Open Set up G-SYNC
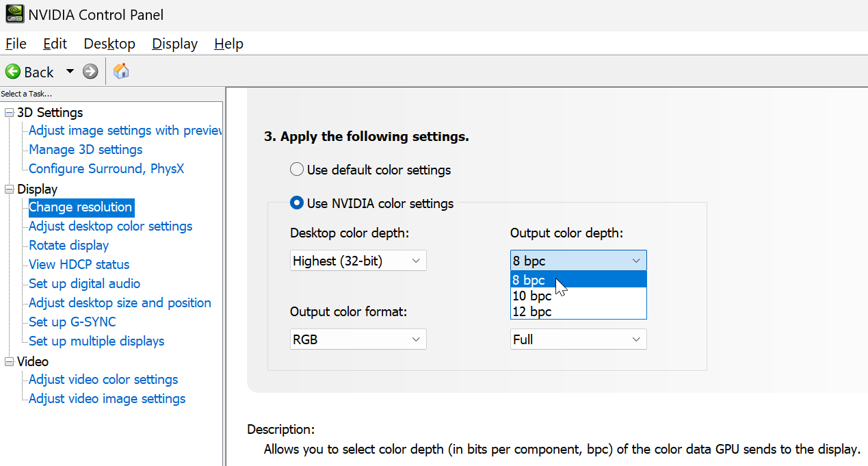Screen dimensions: 868x466 [x=73, y=322]
